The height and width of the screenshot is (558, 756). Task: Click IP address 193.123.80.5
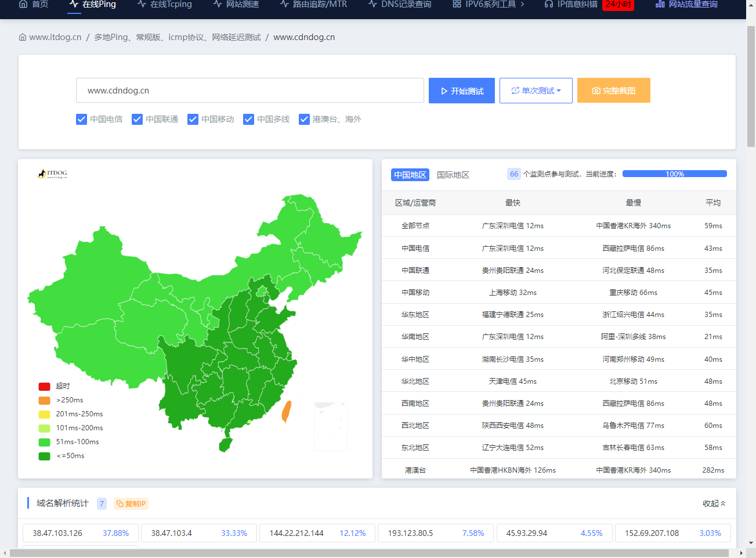click(410, 533)
